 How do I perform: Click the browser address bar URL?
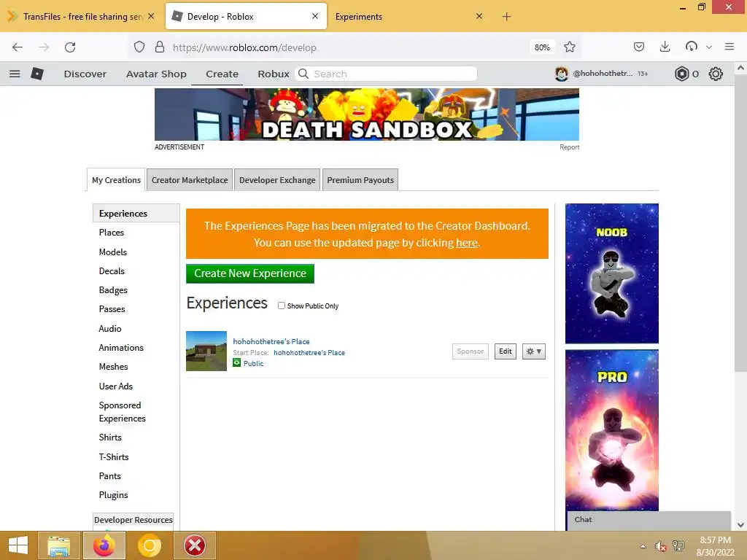tap(244, 47)
